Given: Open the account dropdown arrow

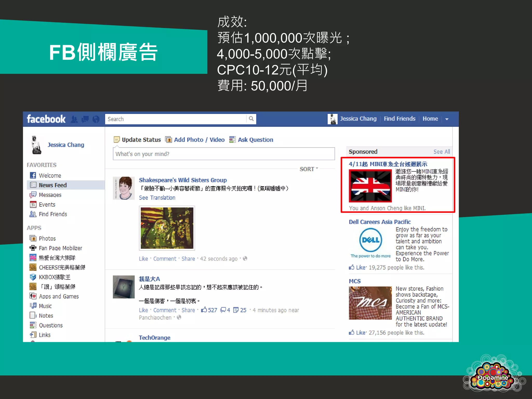Looking at the screenshot, I should tap(447, 119).
